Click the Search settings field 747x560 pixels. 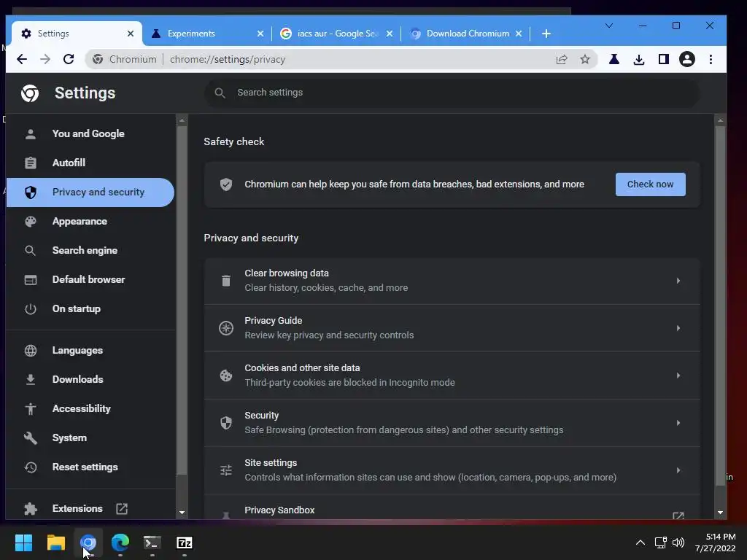point(452,93)
